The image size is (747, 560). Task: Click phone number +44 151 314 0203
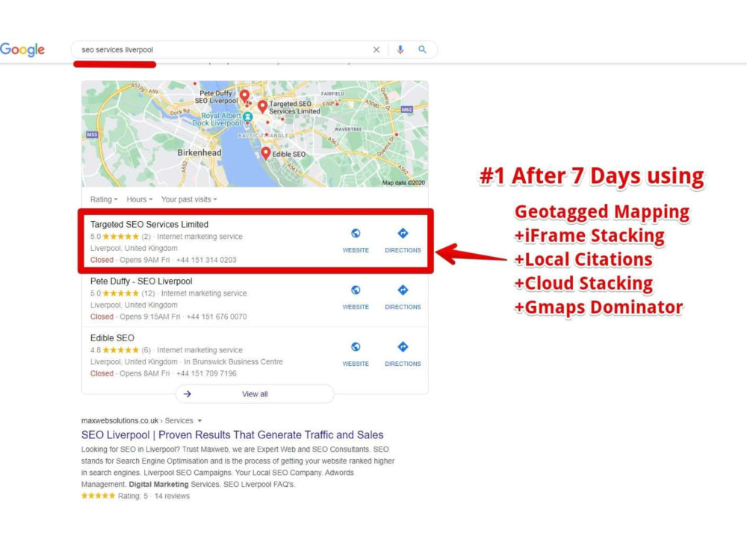tap(206, 260)
